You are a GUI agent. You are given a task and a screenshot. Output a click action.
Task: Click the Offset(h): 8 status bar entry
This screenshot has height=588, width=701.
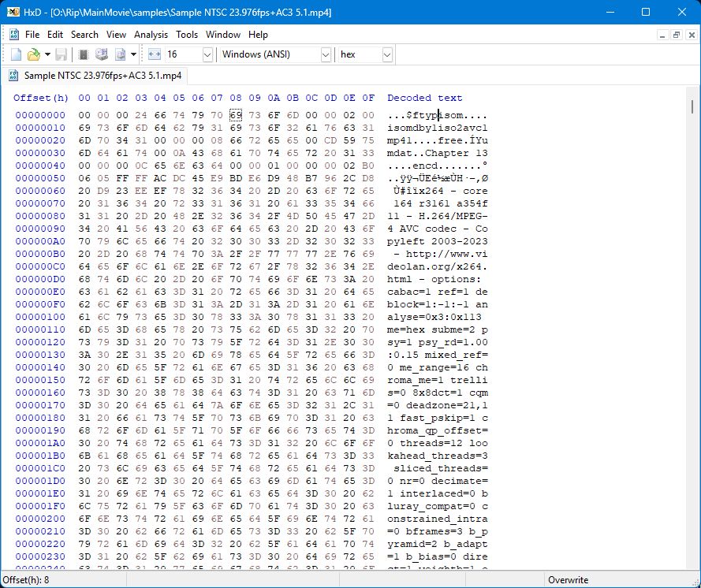[x=26, y=580]
